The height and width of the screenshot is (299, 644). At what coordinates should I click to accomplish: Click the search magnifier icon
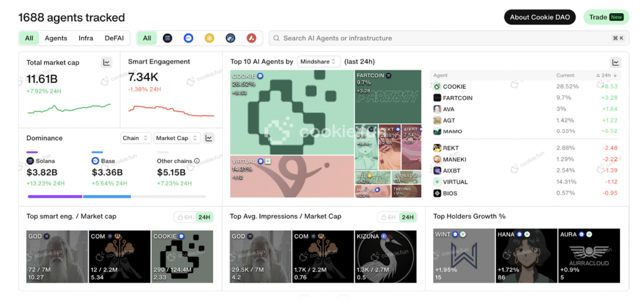[x=277, y=38]
